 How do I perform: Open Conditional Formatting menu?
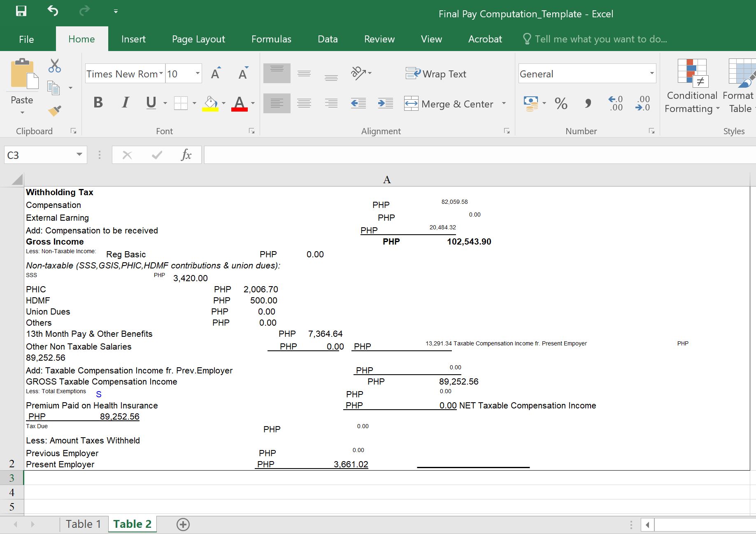(x=692, y=86)
